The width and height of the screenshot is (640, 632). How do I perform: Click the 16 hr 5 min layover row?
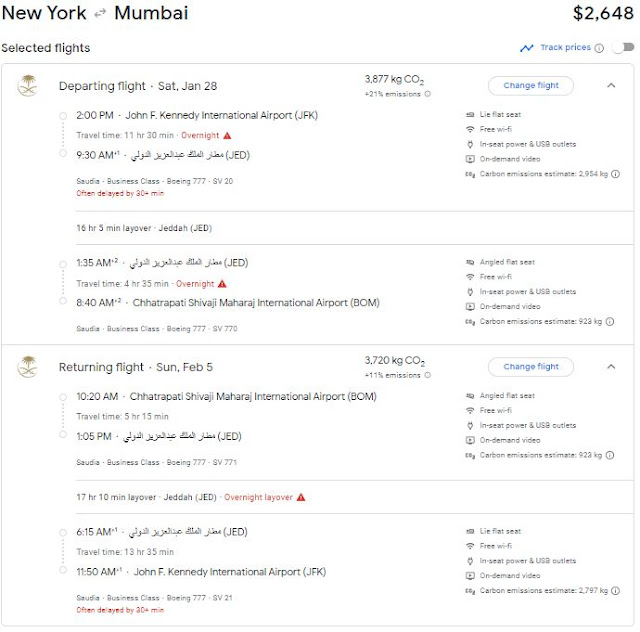(354, 228)
